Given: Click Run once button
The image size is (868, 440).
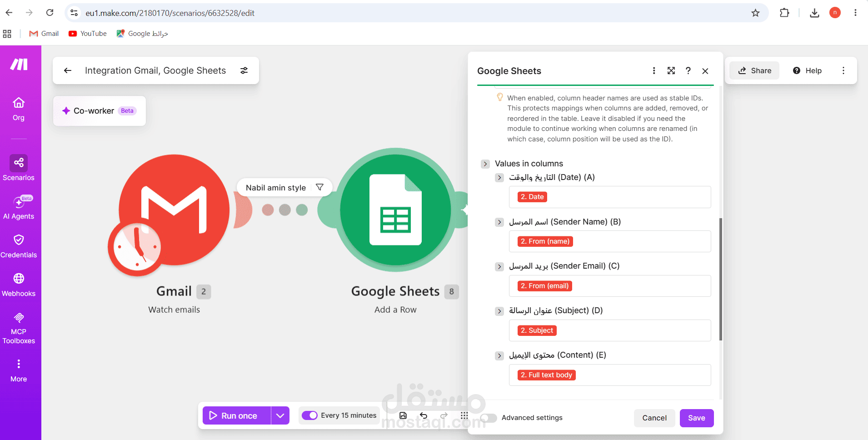Looking at the screenshot, I should pyautogui.click(x=237, y=415).
